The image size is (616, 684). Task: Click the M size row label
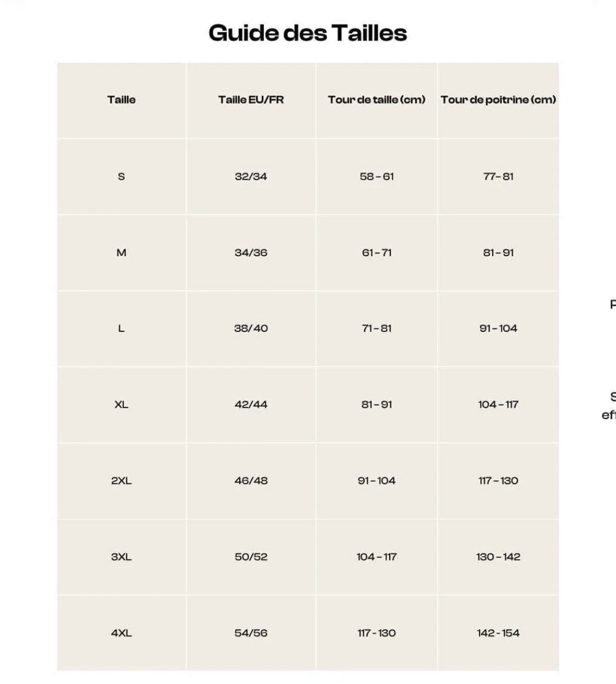[122, 252]
